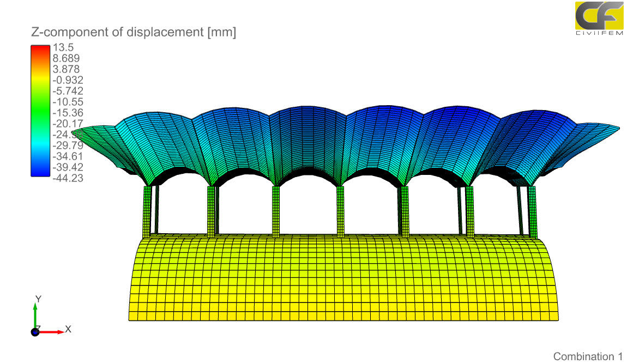The image size is (627, 364).
Task: Click the X axis label letter
Action: point(68,329)
